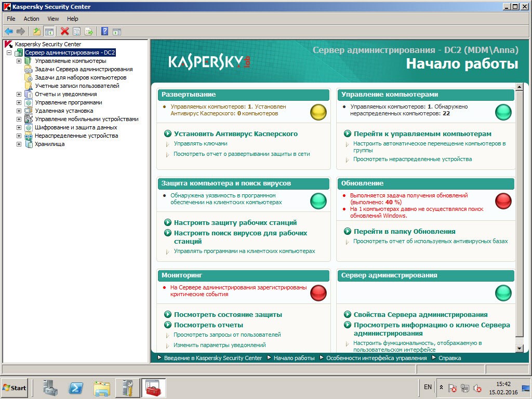Click the red toolbox taskbar icon
The image size is (532, 399).
[x=153, y=388]
